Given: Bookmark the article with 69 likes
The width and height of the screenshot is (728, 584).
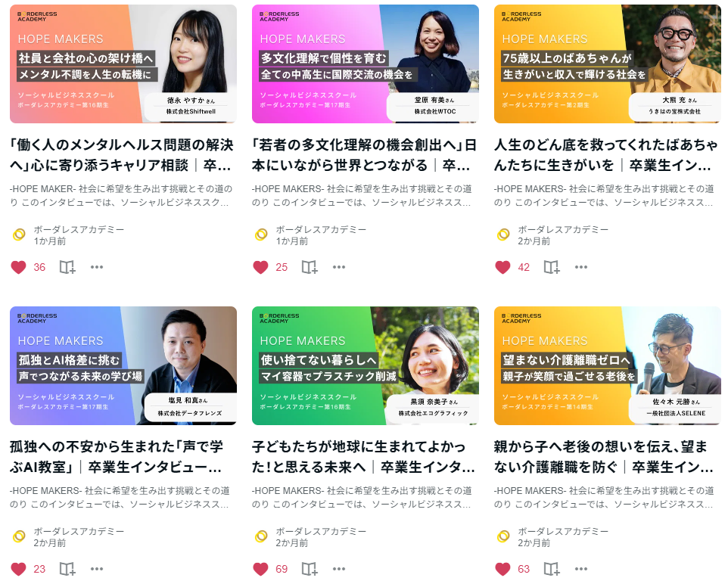Looking at the screenshot, I should pos(310,569).
